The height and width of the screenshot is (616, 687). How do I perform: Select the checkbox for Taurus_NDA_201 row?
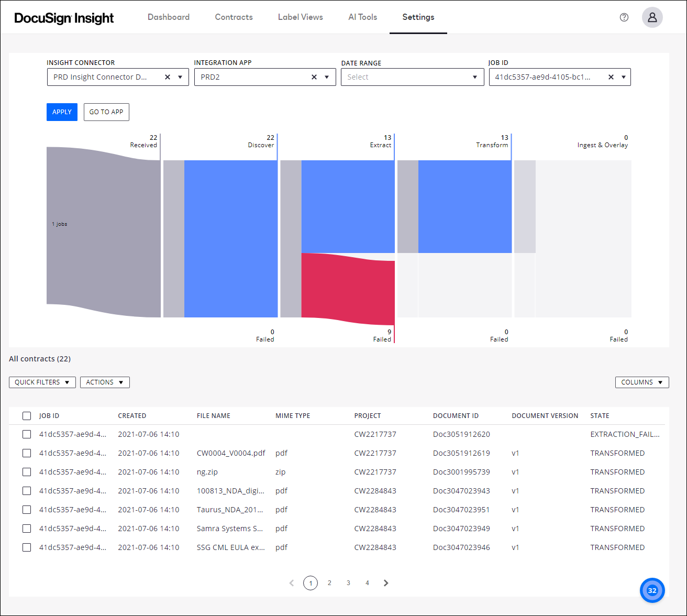click(27, 510)
